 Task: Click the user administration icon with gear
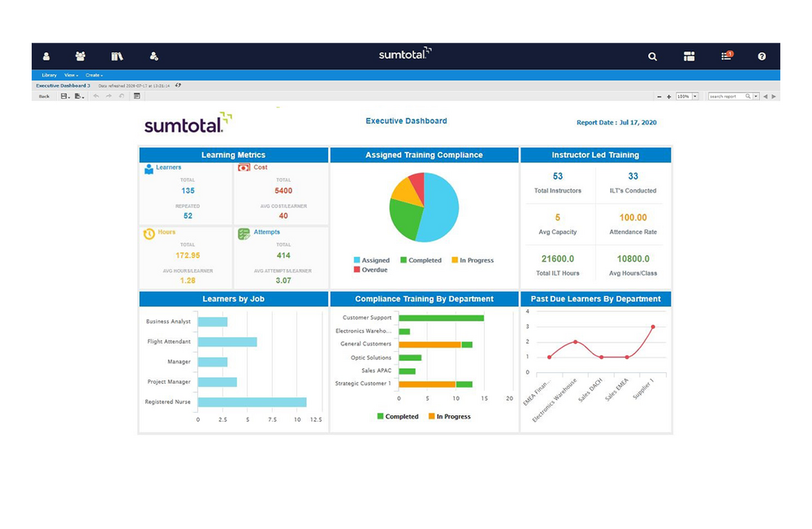[x=153, y=56]
